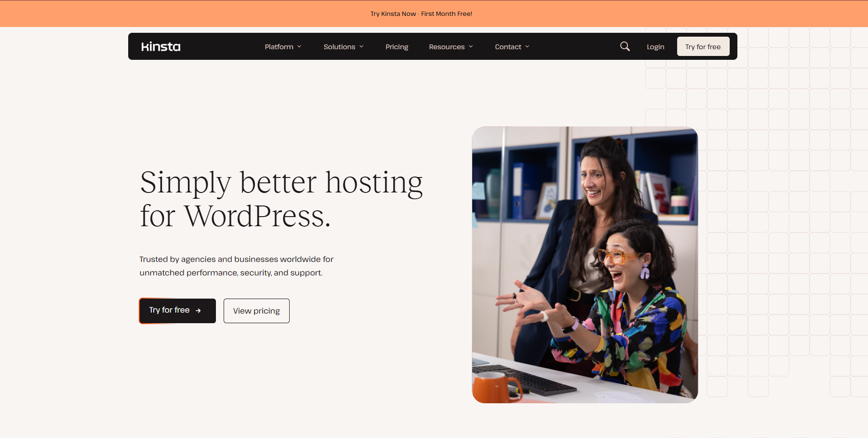Viewport: 868px width, 438px height.
Task: Click the hero photo of two women
Action: tap(585, 264)
